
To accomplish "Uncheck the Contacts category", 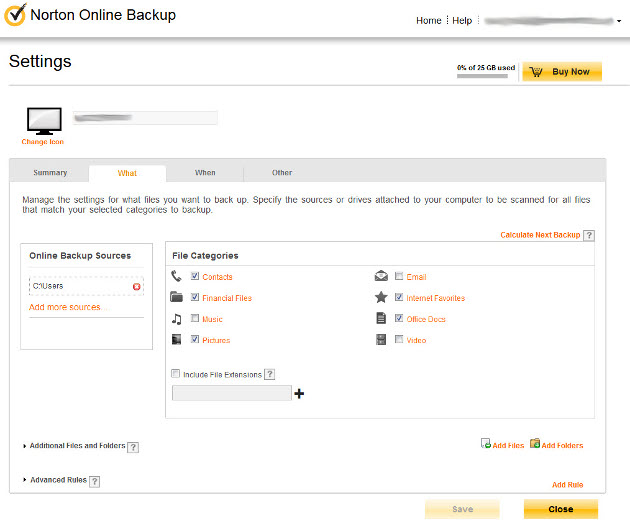I will 195,276.
